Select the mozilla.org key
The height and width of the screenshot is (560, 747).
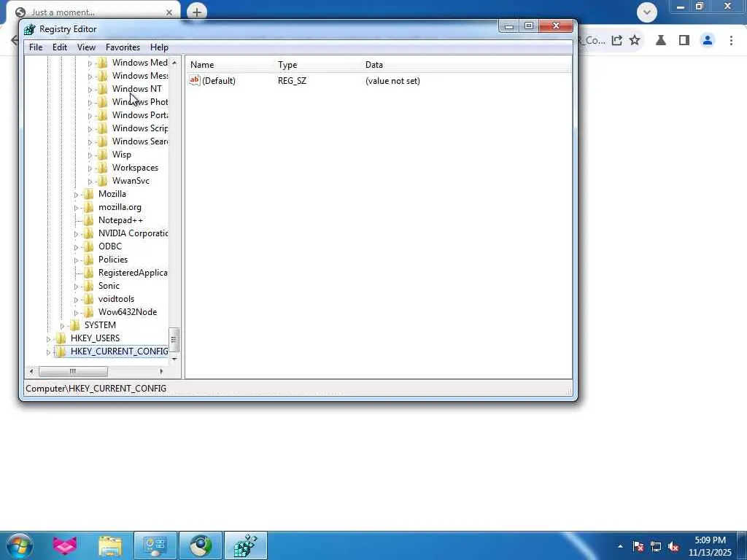(120, 207)
